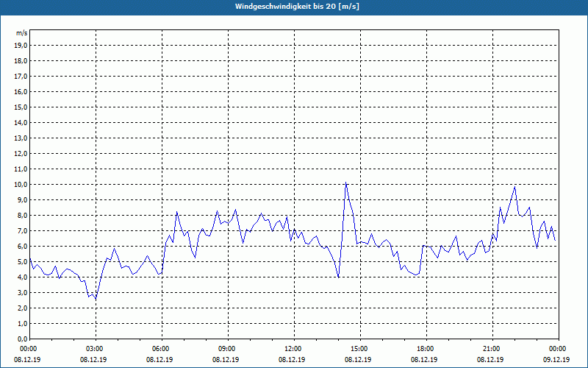Click the 8,0 y-axis label
This screenshot has width=588, height=368.
[23, 216]
